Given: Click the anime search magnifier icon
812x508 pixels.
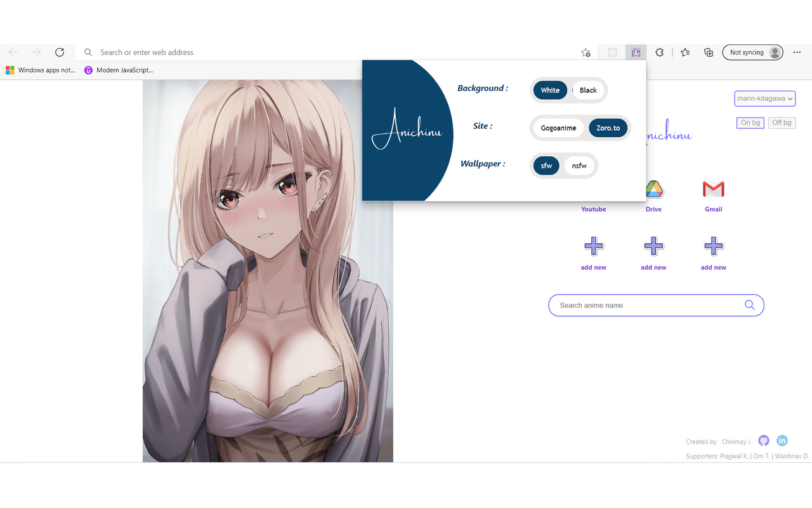Looking at the screenshot, I should (750, 305).
